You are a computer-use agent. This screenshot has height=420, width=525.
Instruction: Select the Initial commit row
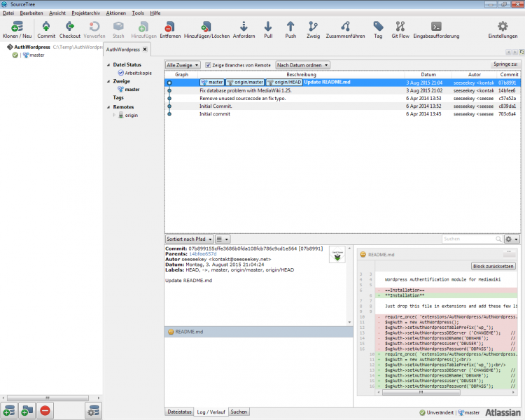click(x=216, y=114)
